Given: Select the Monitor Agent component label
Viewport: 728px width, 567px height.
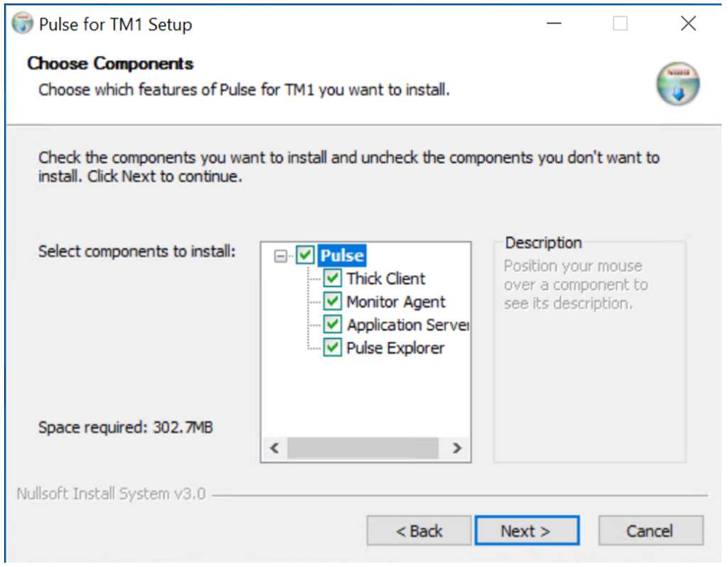Looking at the screenshot, I should coord(396,301).
